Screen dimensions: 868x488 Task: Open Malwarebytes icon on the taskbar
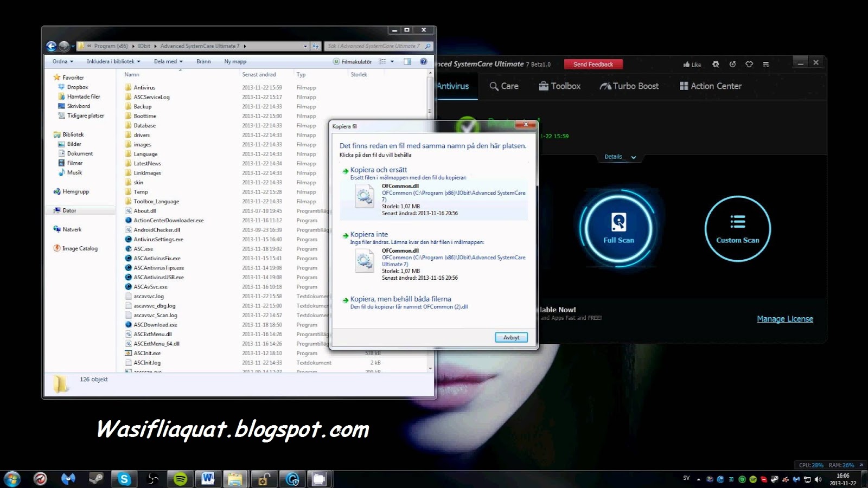click(68, 479)
